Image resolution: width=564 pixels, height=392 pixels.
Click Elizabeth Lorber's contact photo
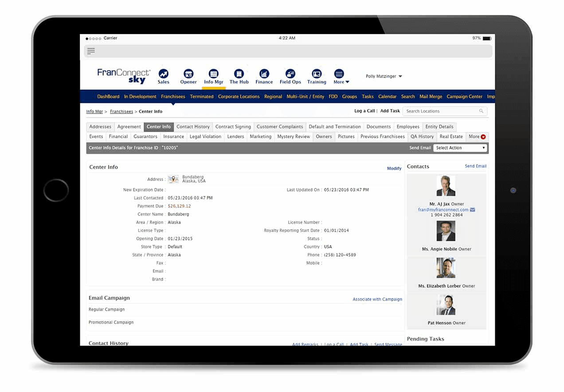pos(446,268)
